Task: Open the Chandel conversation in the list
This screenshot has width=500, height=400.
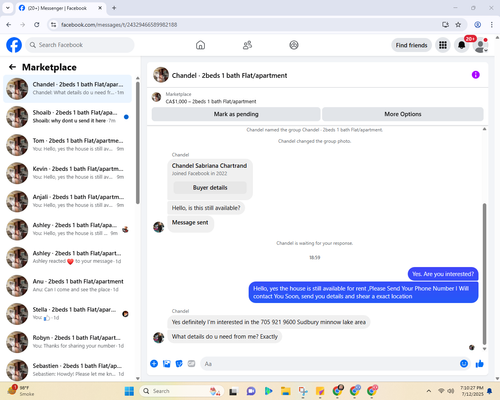Action: 67,89
